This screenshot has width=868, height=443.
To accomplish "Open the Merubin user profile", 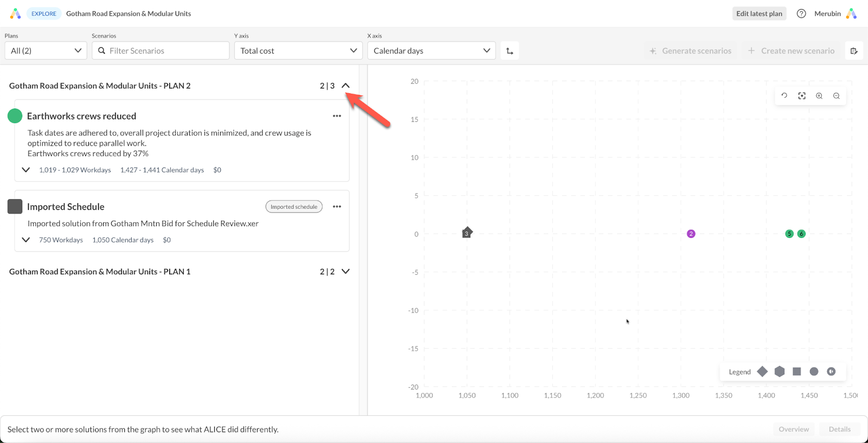I will 835,14.
